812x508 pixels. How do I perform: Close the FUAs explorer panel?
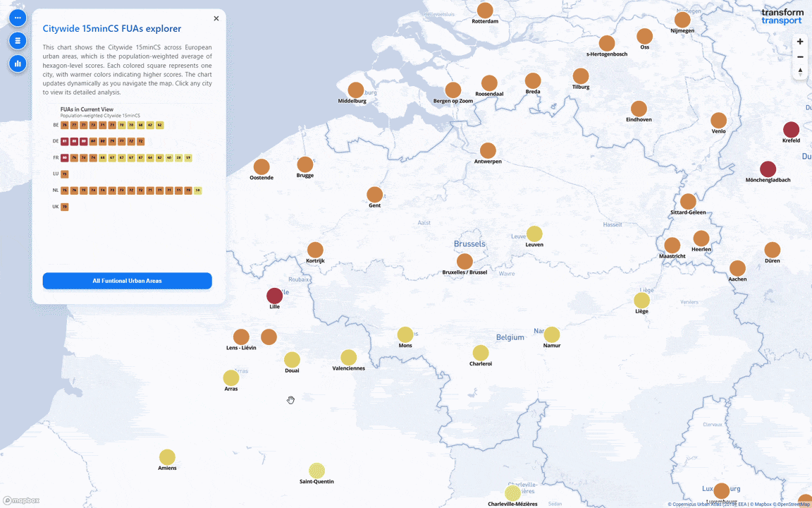[x=216, y=18]
